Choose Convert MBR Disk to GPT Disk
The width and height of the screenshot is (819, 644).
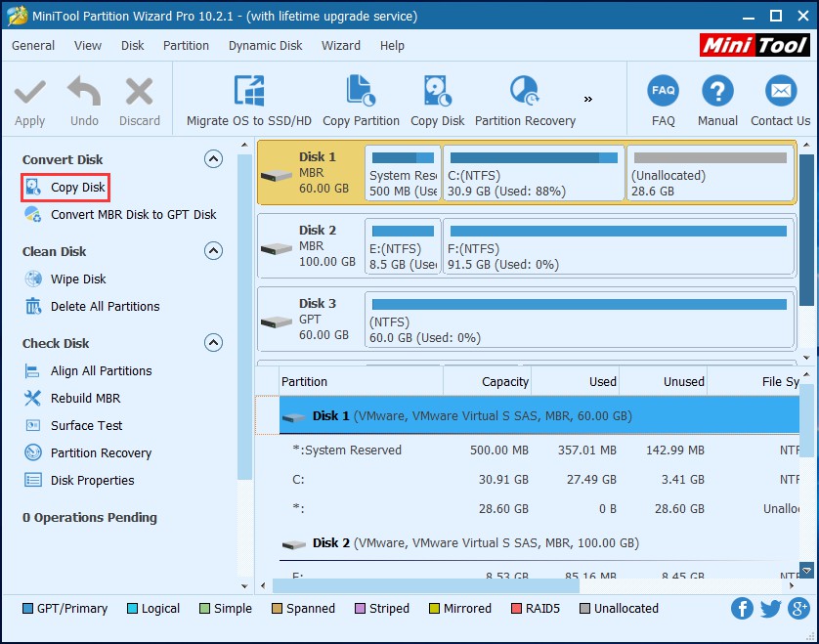(x=120, y=214)
